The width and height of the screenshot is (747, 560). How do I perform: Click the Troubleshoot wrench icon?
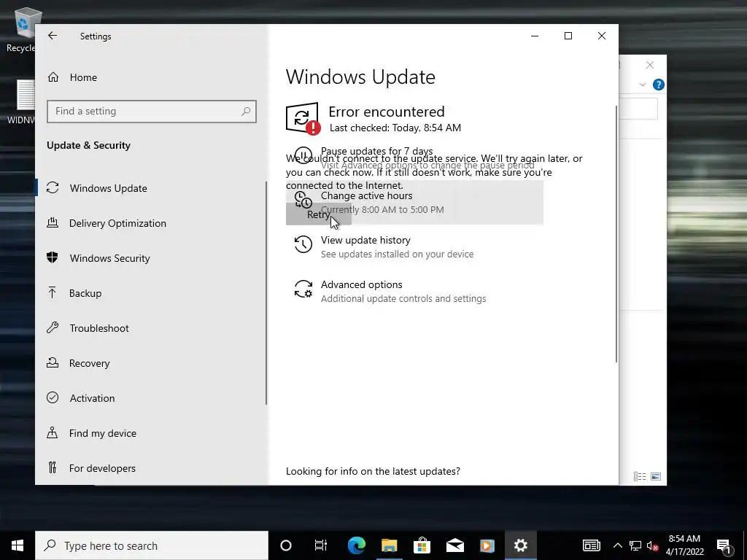pyautogui.click(x=53, y=327)
